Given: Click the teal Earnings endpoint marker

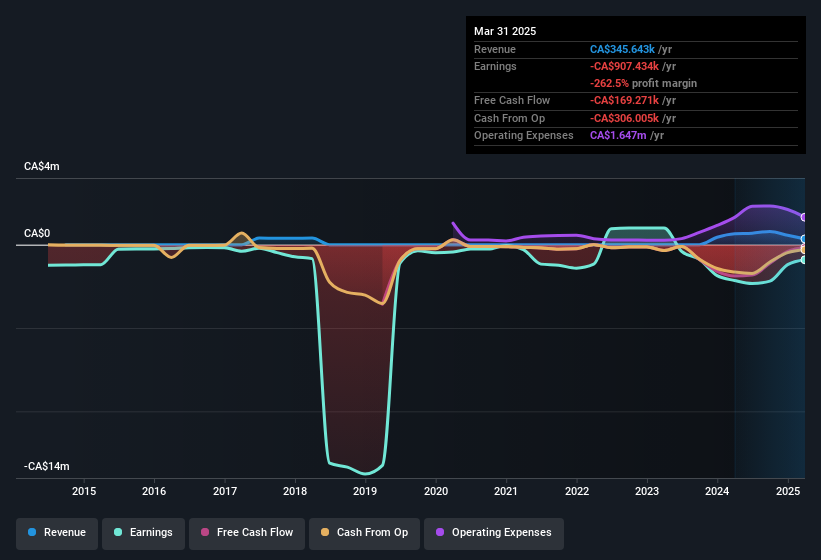Looking at the screenshot, I should [804, 260].
